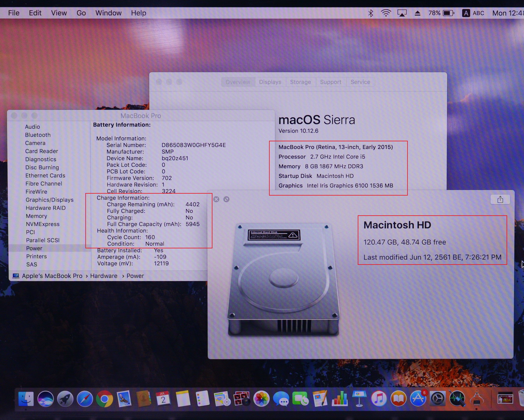Screen dimensions: 524x420
Task: Click Wi-Fi status icon in menu bar
Action: click(x=386, y=13)
